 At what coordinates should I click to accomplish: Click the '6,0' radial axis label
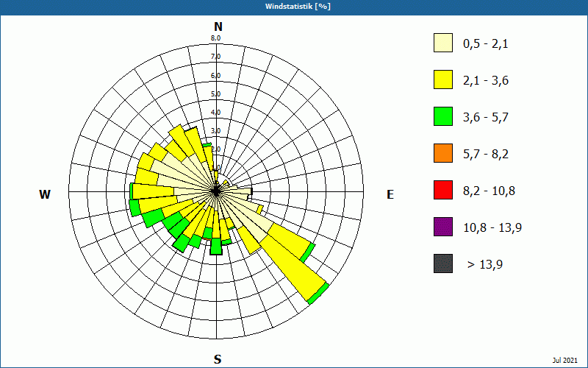[x=215, y=76]
